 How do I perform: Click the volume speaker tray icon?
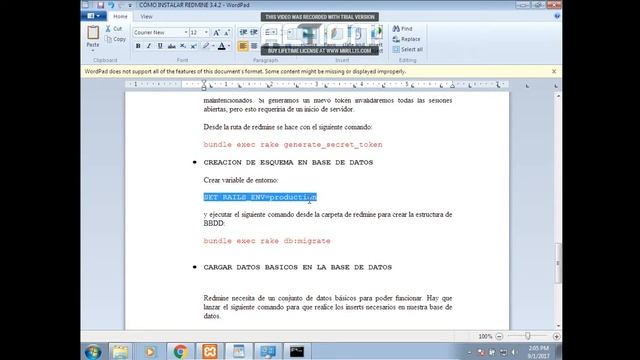pos(515,352)
